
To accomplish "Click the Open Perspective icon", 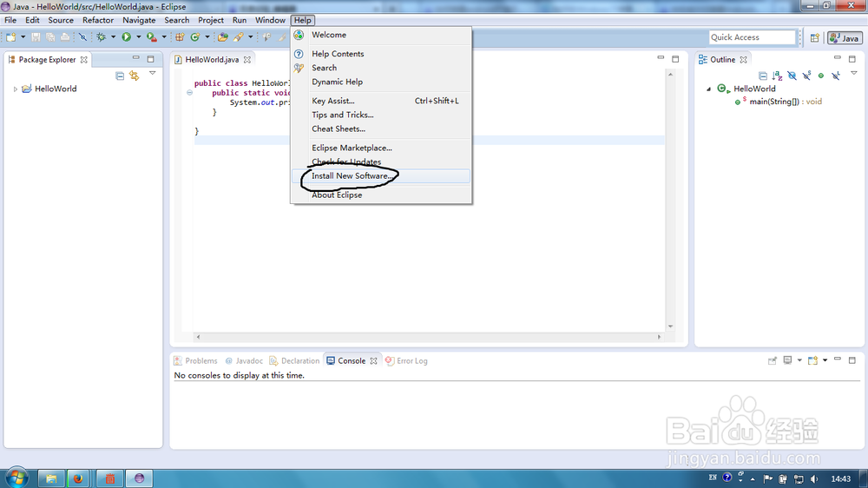I will [815, 37].
